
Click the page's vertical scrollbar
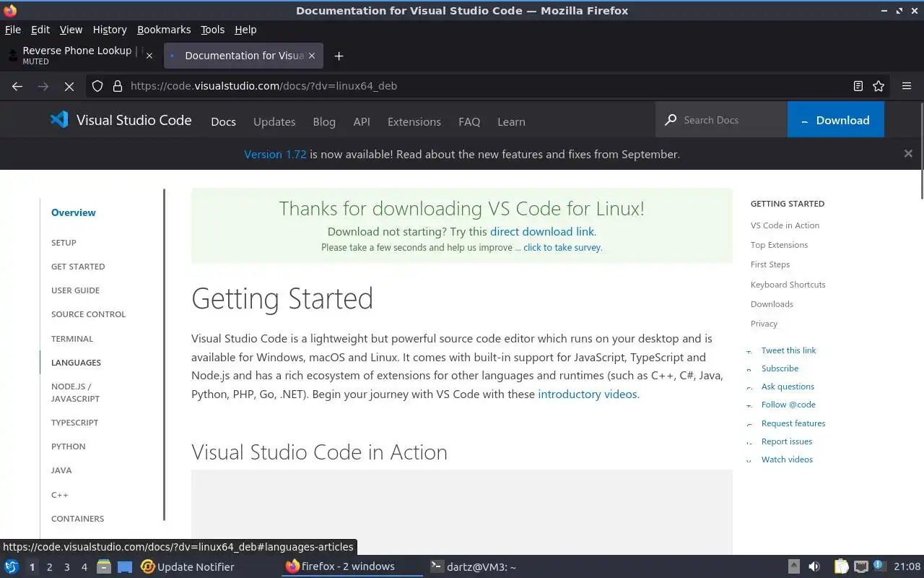point(921,152)
